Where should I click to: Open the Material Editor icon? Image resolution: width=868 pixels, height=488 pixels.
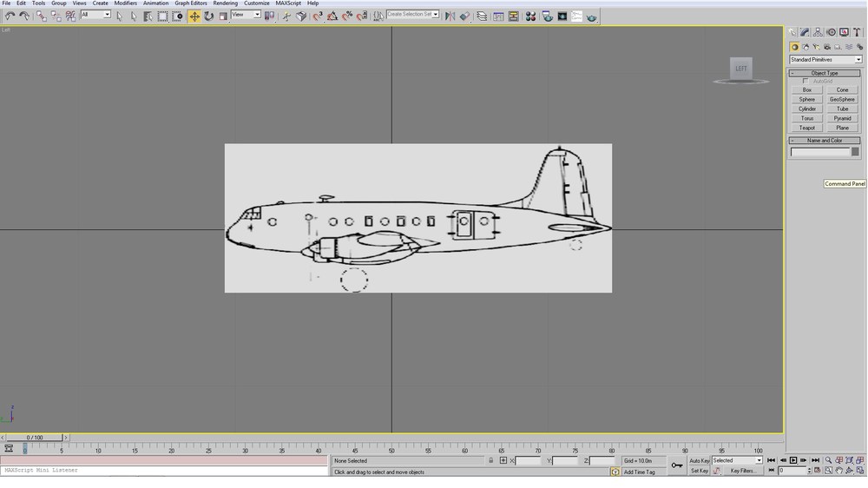(x=530, y=16)
